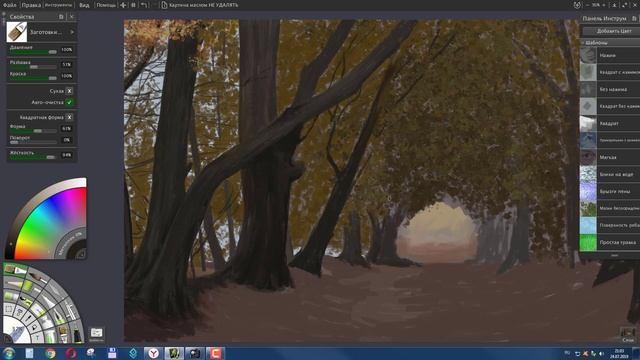Toggle the Авто-очистка checkbox
The height and width of the screenshot is (360, 640).
69,102
